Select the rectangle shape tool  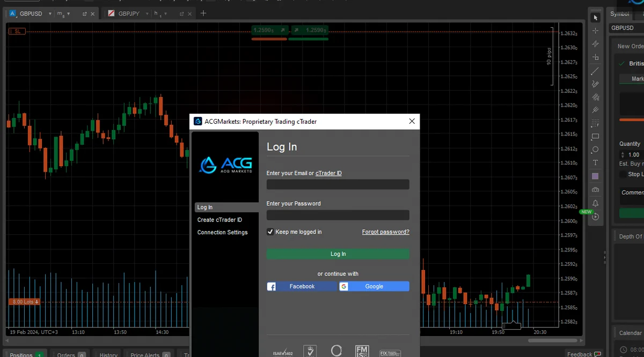point(595,137)
